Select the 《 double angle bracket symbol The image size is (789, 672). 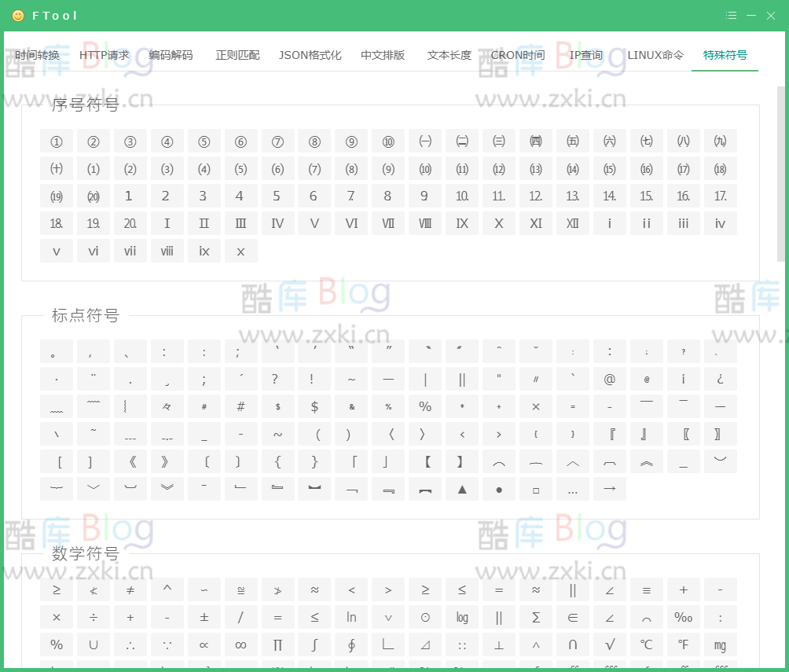[x=130, y=461]
